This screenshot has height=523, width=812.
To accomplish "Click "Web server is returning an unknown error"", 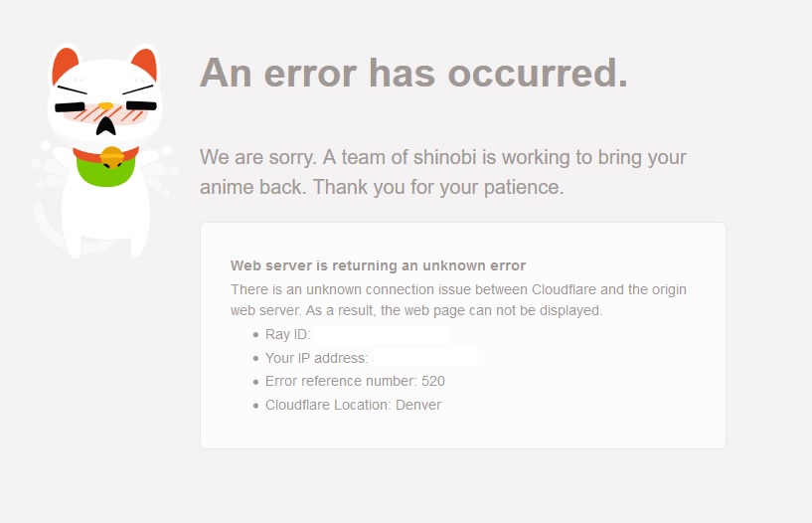I will (378, 265).
